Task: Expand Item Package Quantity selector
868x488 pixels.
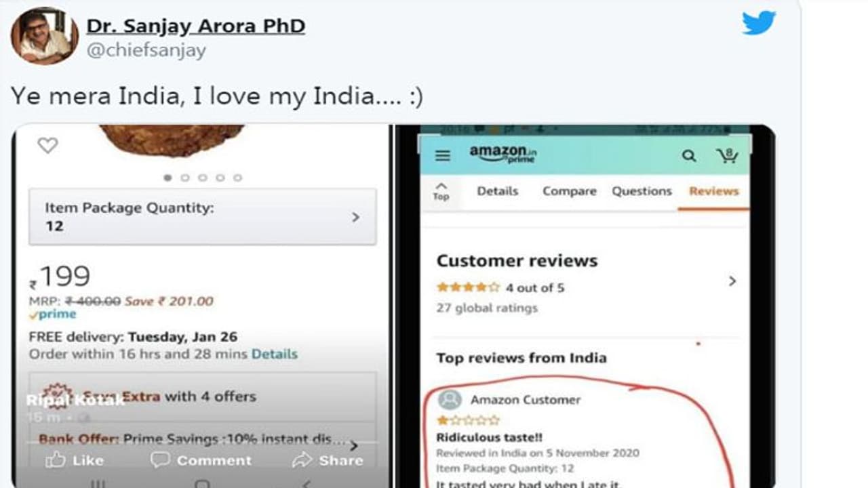Action: pyautogui.click(x=203, y=217)
